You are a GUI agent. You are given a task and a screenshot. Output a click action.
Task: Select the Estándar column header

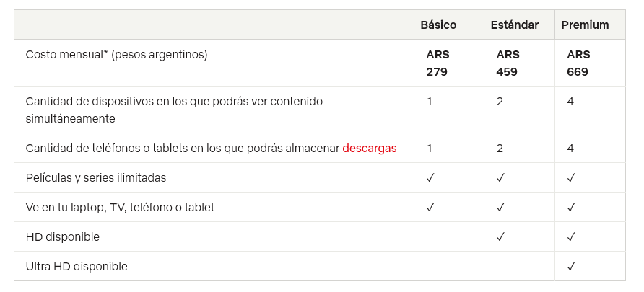point(514,25)
